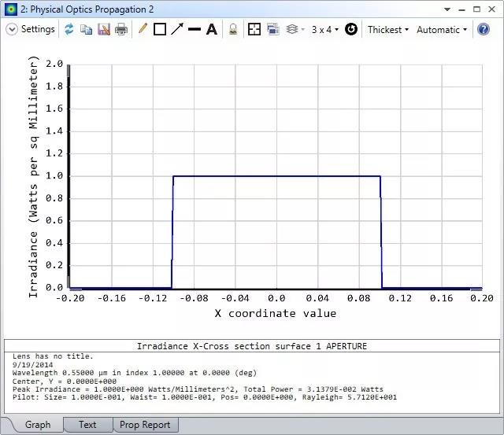Open the Thickest line width dropdown
The height and width of the screenshot is (435, 504).
(387, 29)
